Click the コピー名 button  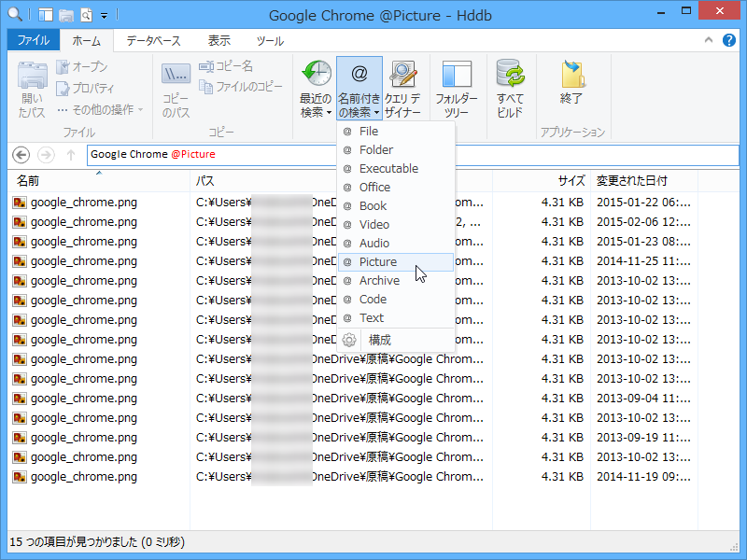coord(225,66)
